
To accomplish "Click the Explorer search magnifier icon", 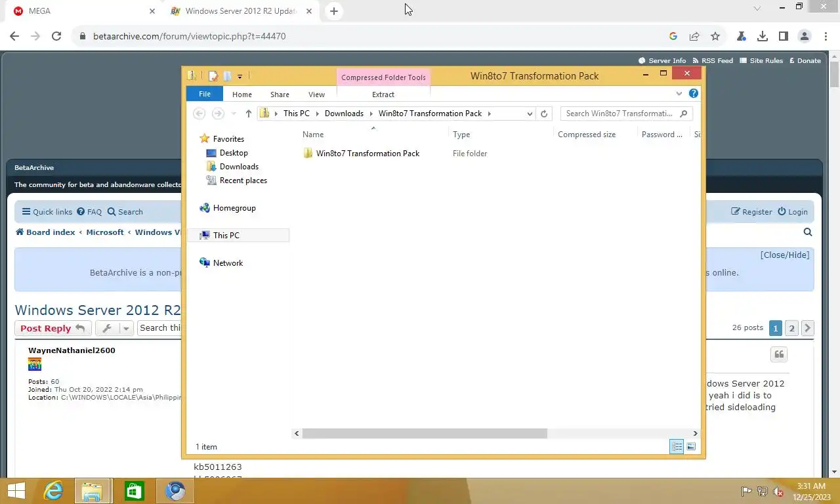I will pos(684,114).
